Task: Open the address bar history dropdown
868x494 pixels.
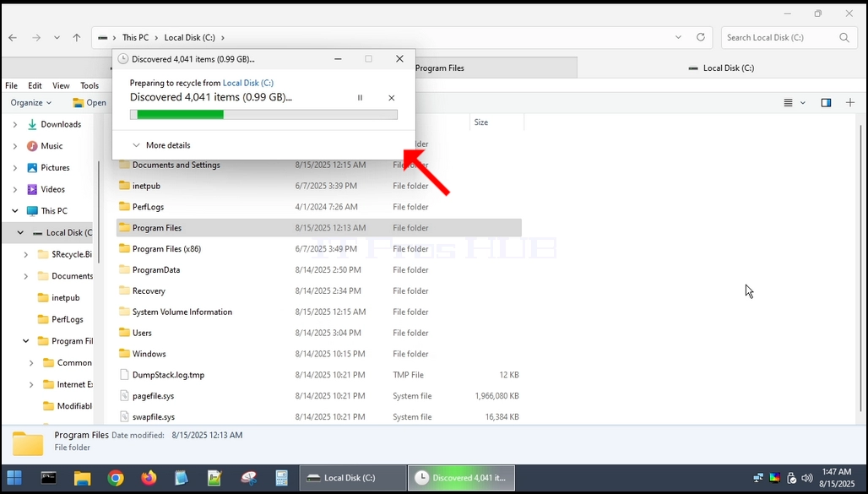Action: pyautogui.click(x=678, y=37)
